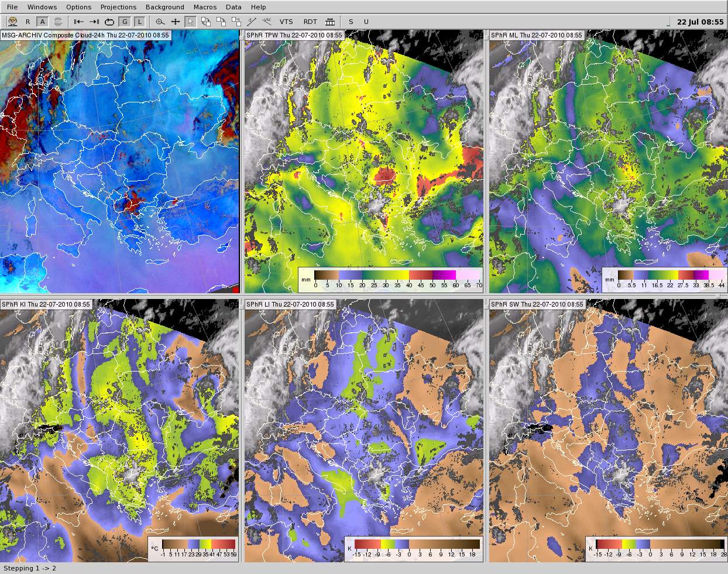728x574 pixels.
Task: Open the Macros menu
Action: click(205, 7)
